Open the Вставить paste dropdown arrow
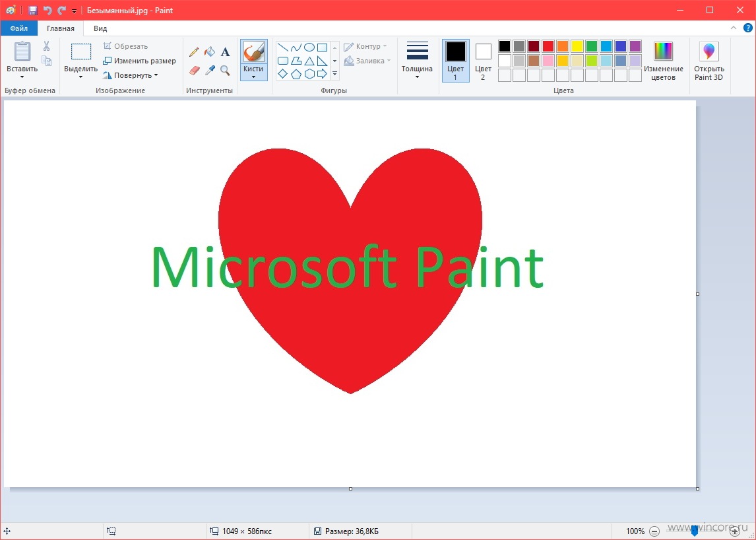Viewport: 756px width, 540px height. click(x=22, y=77)
